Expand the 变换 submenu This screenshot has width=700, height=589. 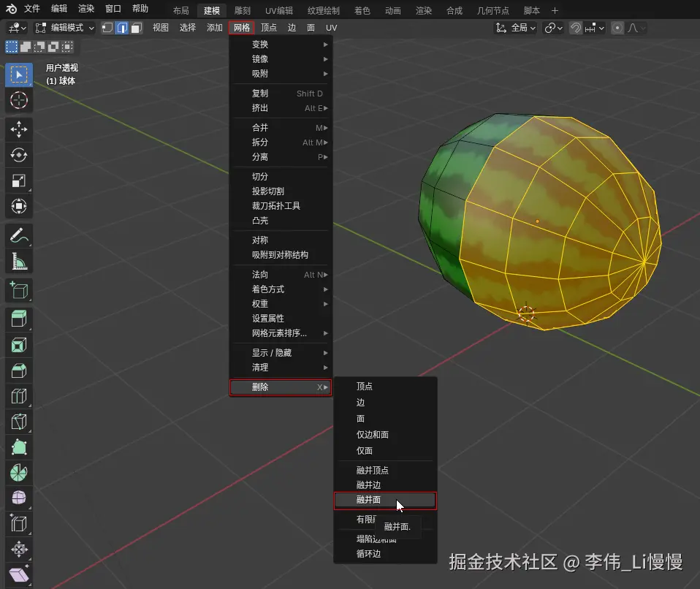click(281, 44)
